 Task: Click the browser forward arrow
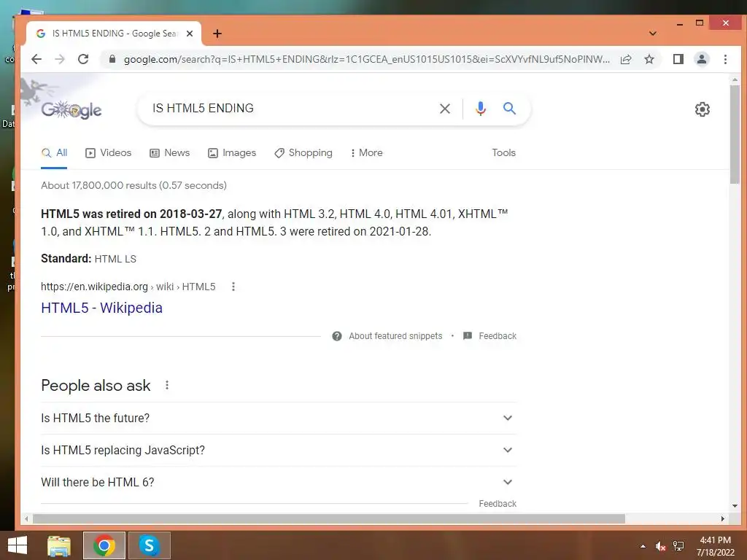pos(60,59)
